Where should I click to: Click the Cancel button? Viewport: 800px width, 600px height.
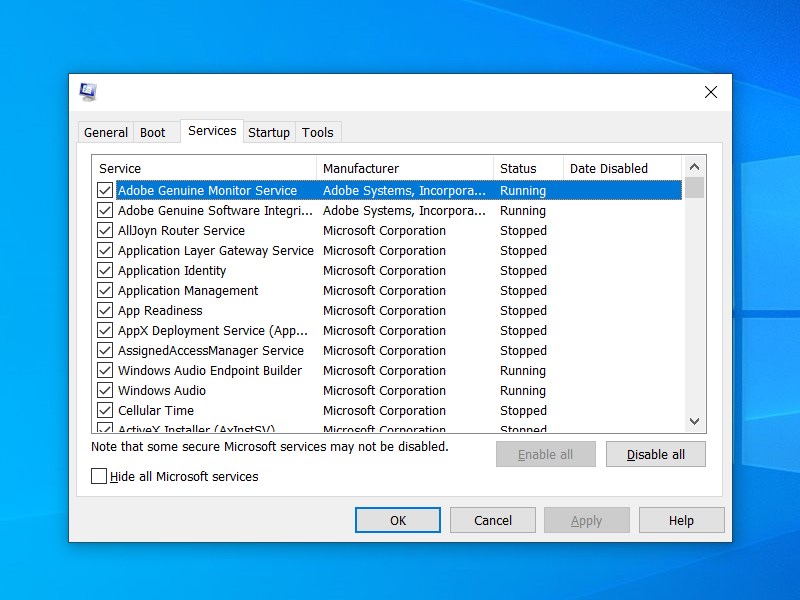pyautogui.click(x=493, y=520)
